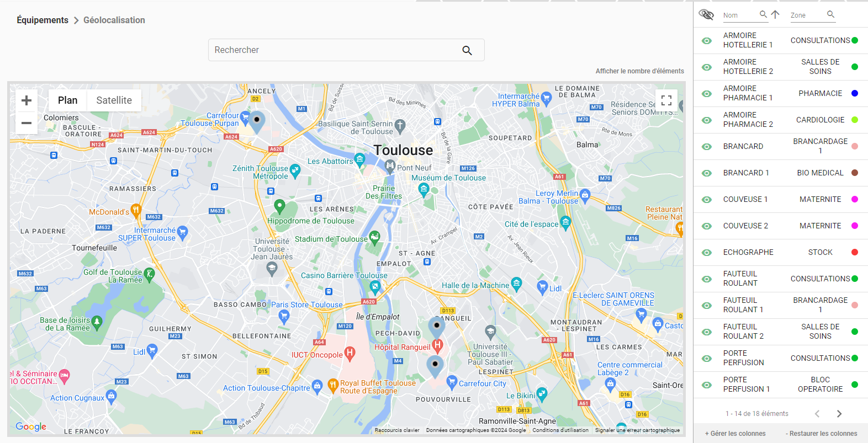The height and width of the screenshot is (443, 868).
Task: Open Équipements breadcrumb
Action: coord(43,20)
